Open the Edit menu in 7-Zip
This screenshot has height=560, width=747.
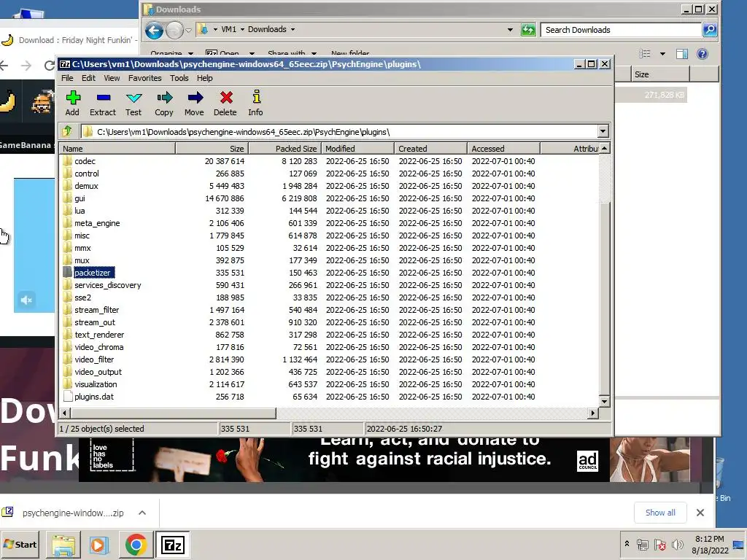pyautogui.click(x=88, y=78)
